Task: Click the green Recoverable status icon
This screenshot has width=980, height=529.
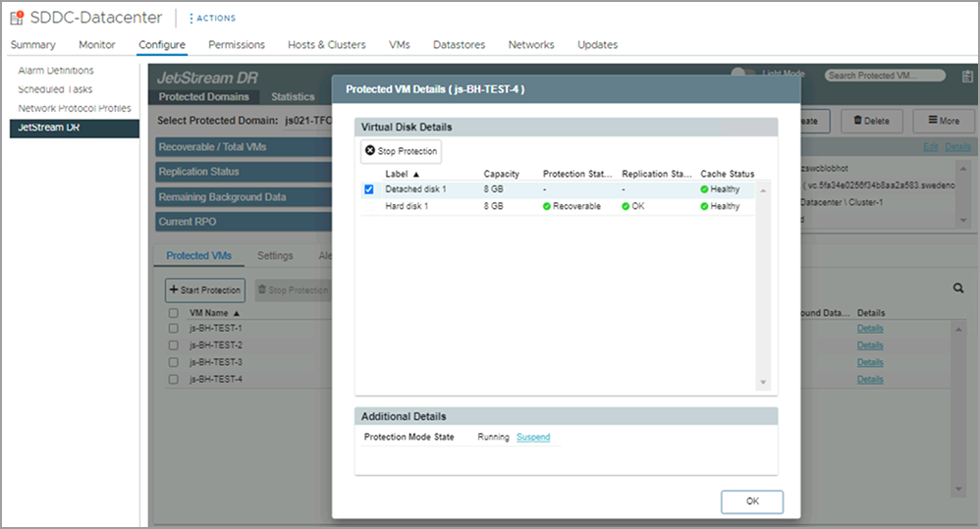Action: click(547, 207)
